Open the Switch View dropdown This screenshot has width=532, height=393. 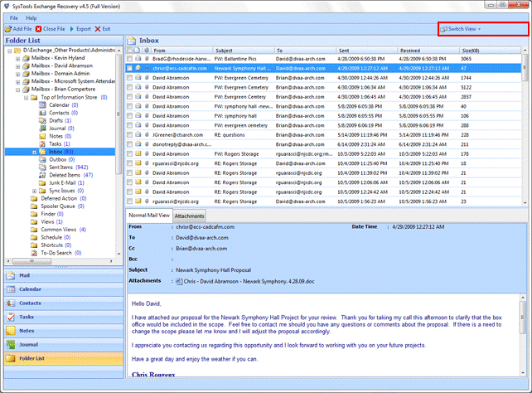pyautogui.click(x=461, y=29)
